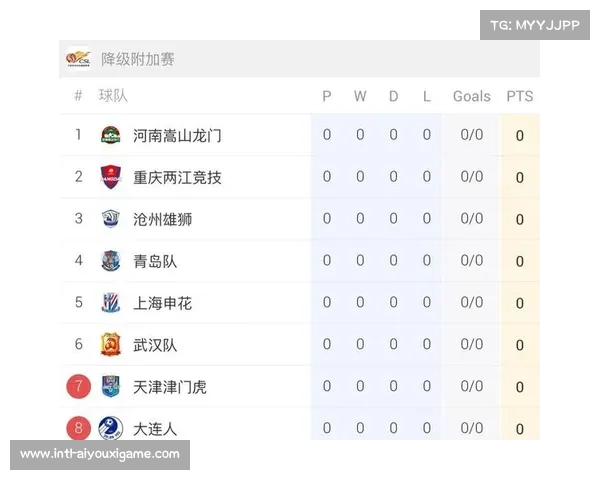
Task: Click the 天津津门虎 team crest
Action: point(111,386)
